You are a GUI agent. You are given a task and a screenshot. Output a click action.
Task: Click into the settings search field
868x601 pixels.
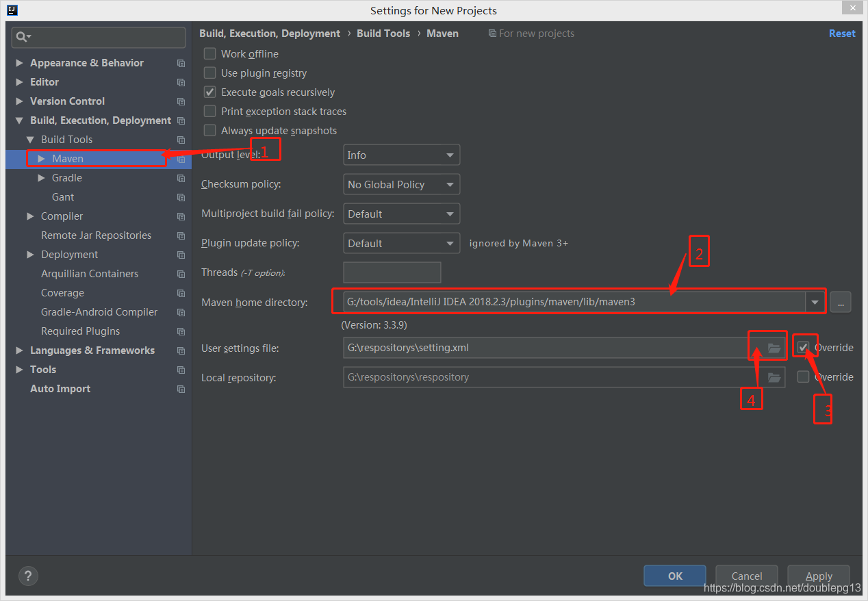coord(99,37)
